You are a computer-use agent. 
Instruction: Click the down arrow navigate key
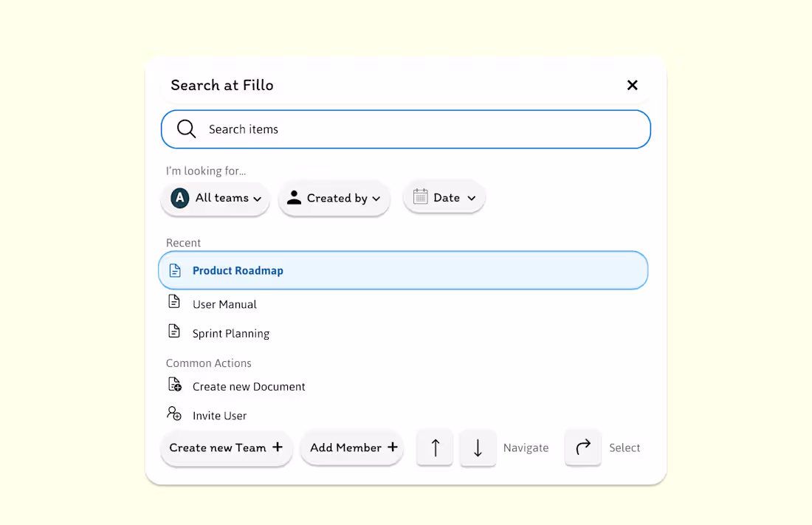(478, 447)
